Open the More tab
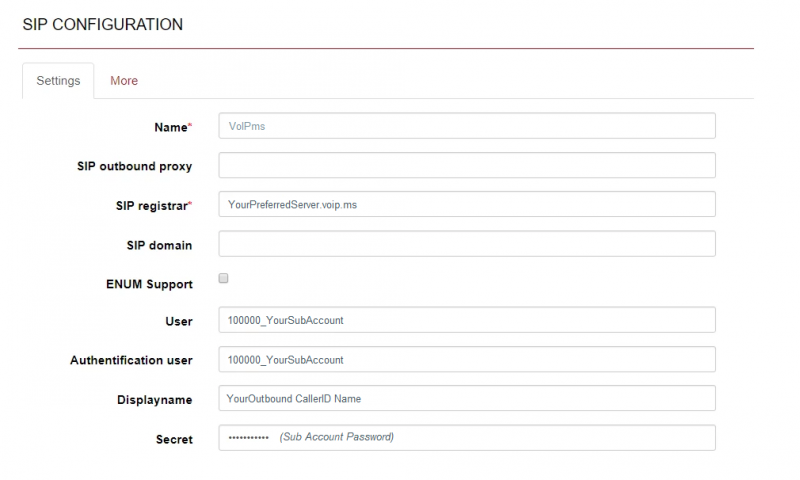The width and height of the screenshot is (800, 480). point(124,81)
